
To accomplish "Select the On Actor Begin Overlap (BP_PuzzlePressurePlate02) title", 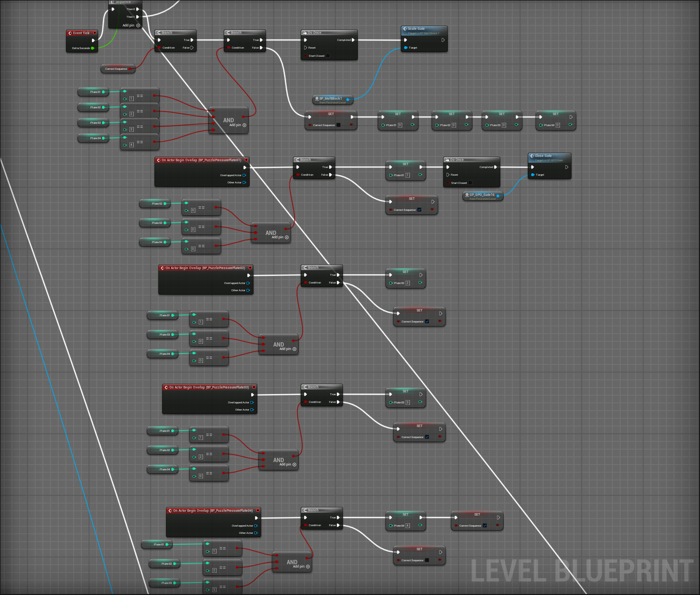I will (205, 268).
